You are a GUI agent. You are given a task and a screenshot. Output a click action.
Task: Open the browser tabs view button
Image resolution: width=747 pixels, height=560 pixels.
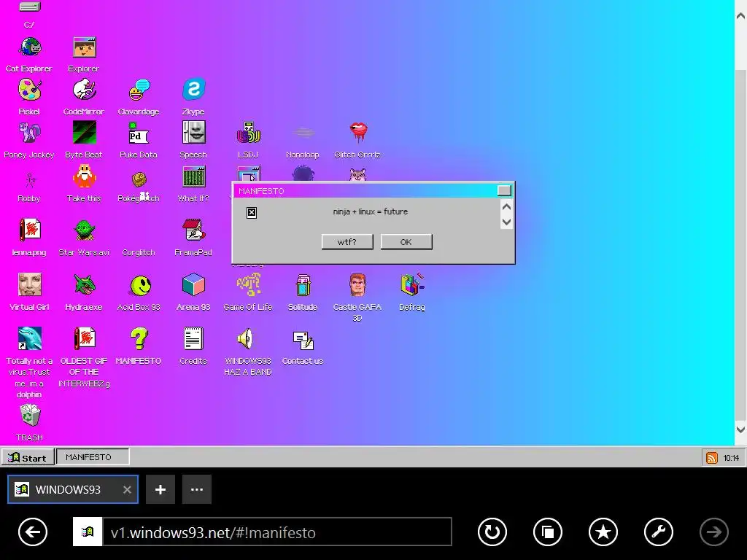(x=548, y=532)
